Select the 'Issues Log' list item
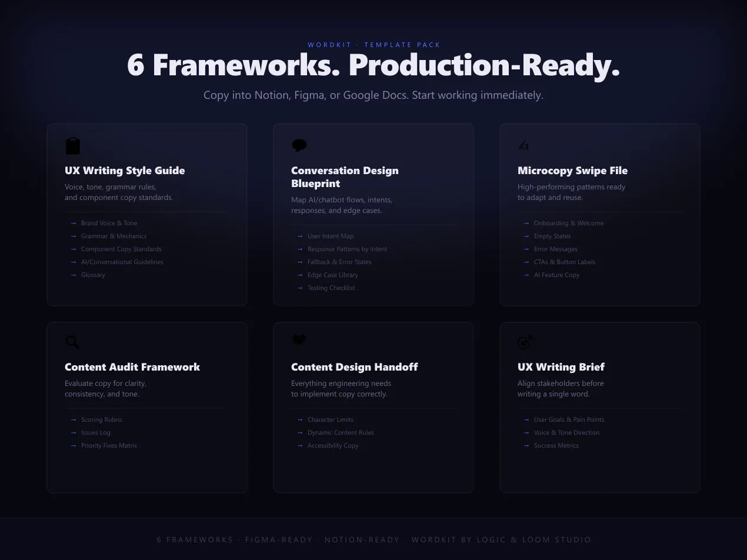 [95, 432]
